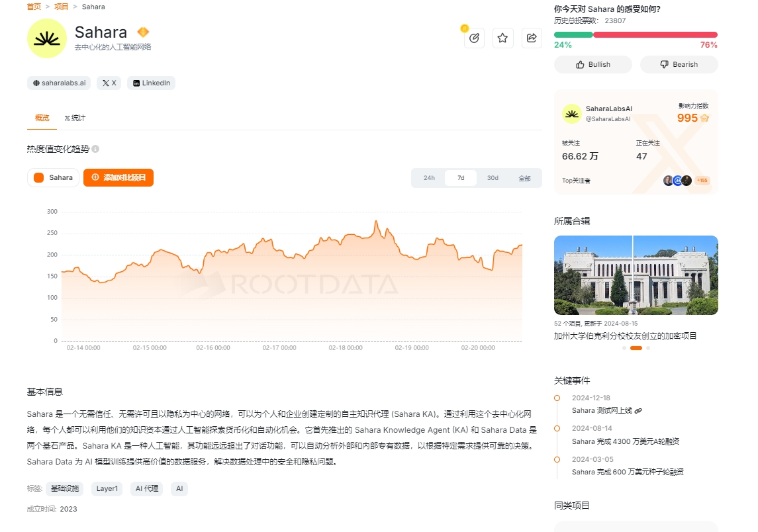
Task: Switch to the 概览 overview tab
Action: pyautogui.click(x=42, y=118)
